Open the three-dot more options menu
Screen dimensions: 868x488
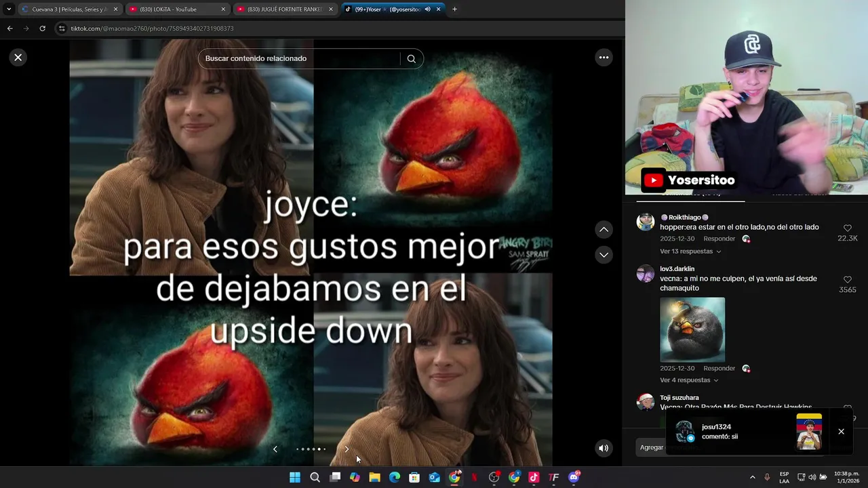coord(604,58)
